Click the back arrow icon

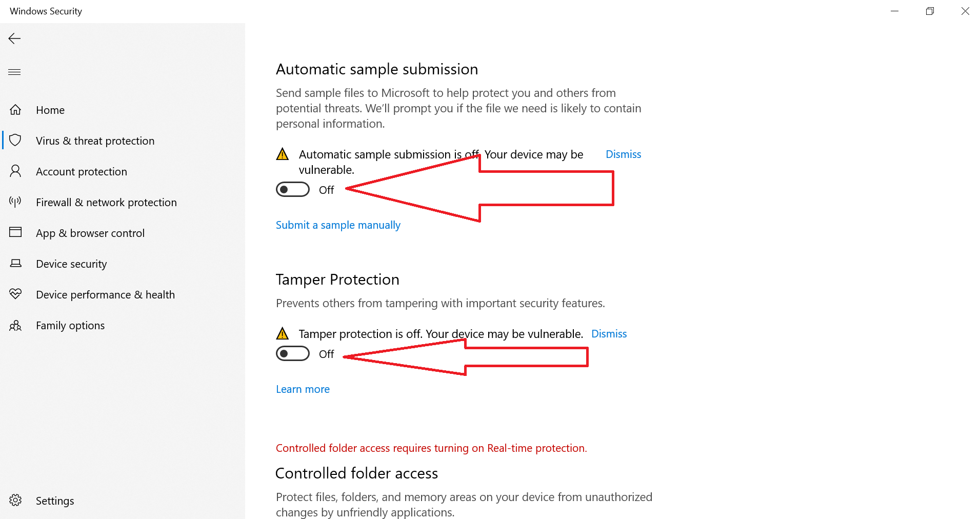(14, 38)
